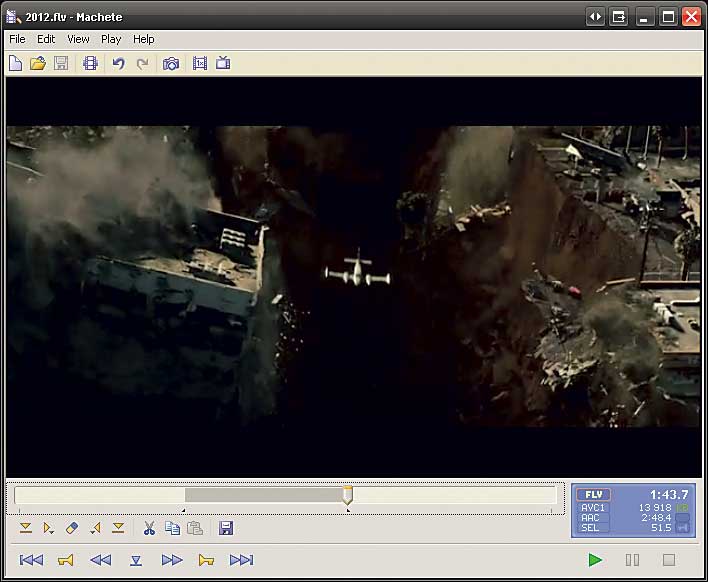Pause the video playback
708x582 pixels.
(x=632, y=560)
